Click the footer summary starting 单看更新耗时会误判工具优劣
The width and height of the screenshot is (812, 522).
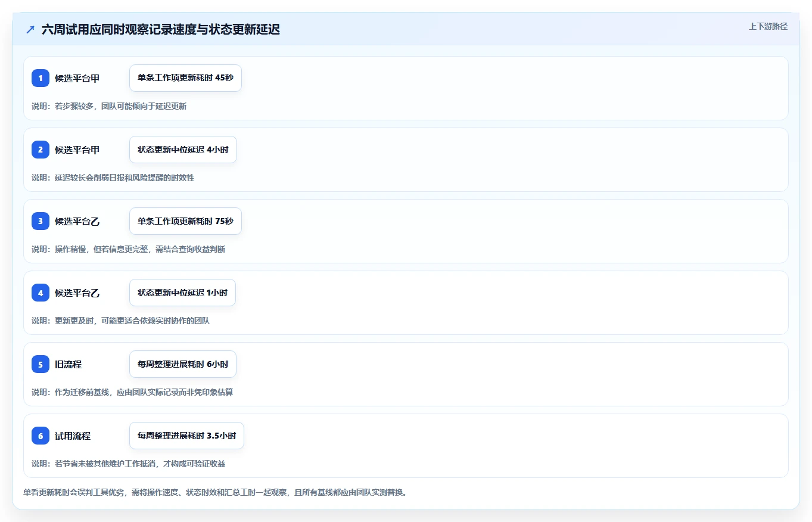click(215, 492)
